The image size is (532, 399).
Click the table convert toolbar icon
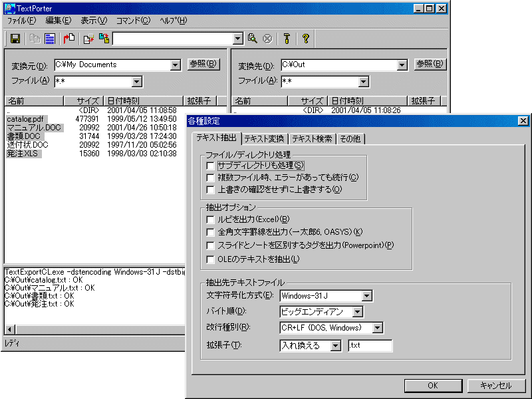click(89, 39)
